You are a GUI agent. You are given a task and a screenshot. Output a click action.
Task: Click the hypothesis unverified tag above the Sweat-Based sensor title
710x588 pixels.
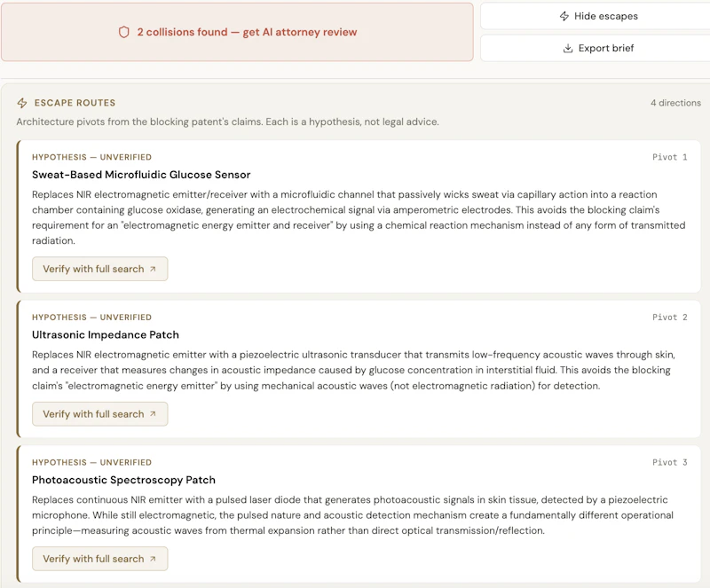point(92,157)
